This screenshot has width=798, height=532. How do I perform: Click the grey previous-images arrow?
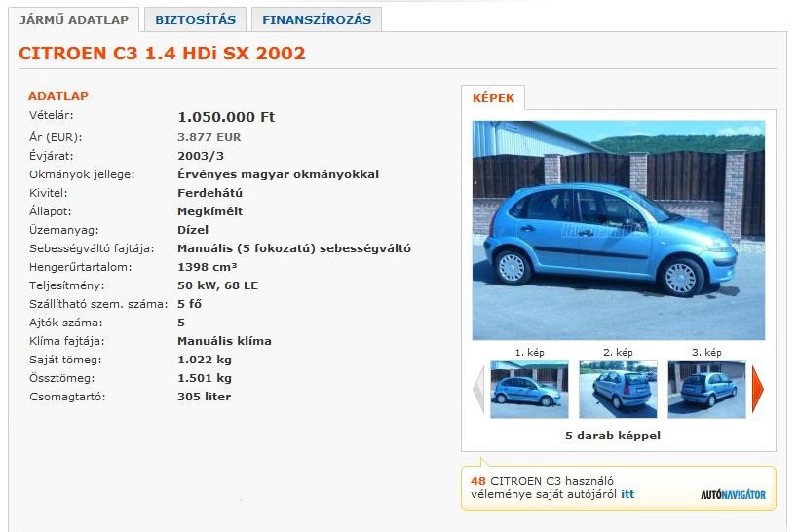pyautogui.click(x=478, y=389)
